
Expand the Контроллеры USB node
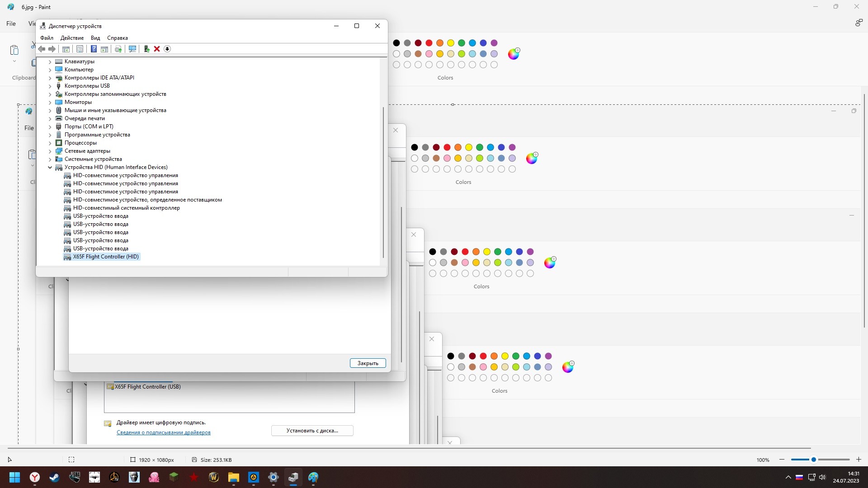tap(50, 86)
